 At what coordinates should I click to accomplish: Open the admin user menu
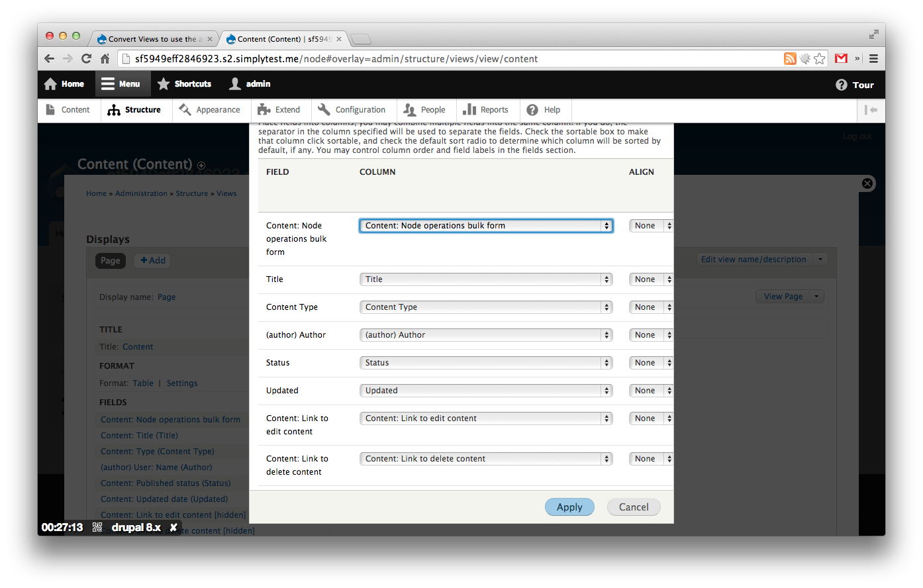pos(250,84)
